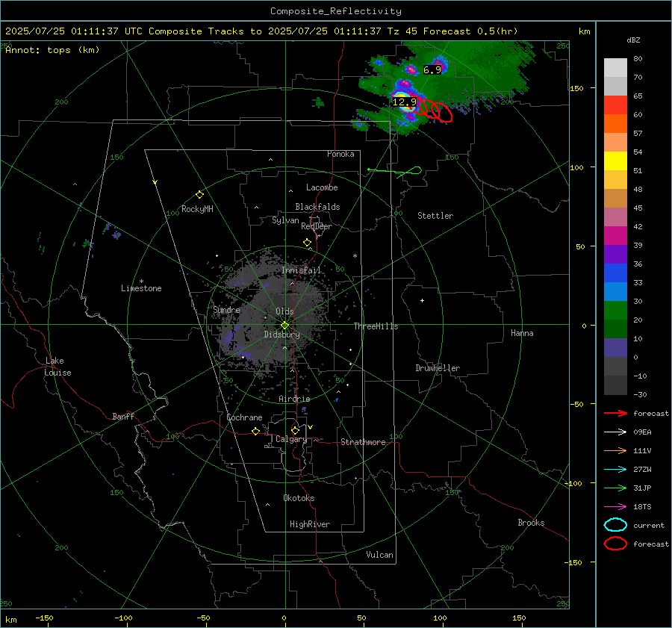The height and width of the screenshot is (628, 672).
Task: Click the Airdrie city label
Action: point(294,399)
